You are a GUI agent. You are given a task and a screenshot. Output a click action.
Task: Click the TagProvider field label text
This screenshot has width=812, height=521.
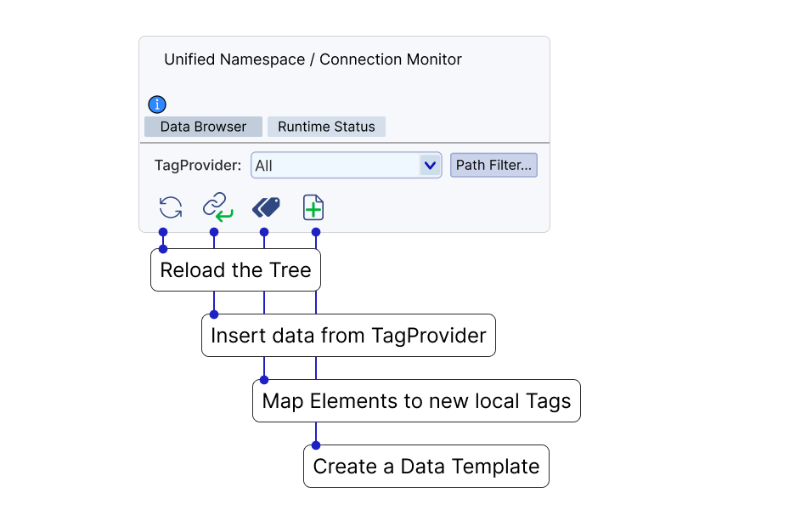click(198, 165)
